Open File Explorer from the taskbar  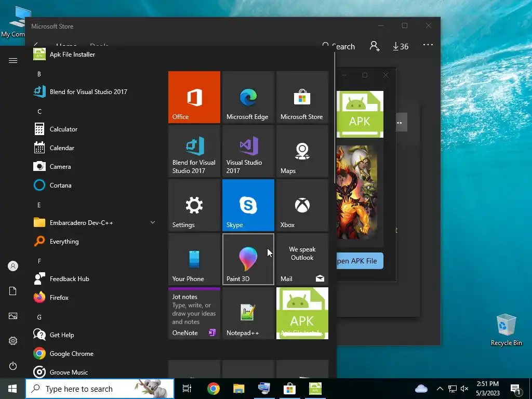pyautogui.click(x=239, y=389)
